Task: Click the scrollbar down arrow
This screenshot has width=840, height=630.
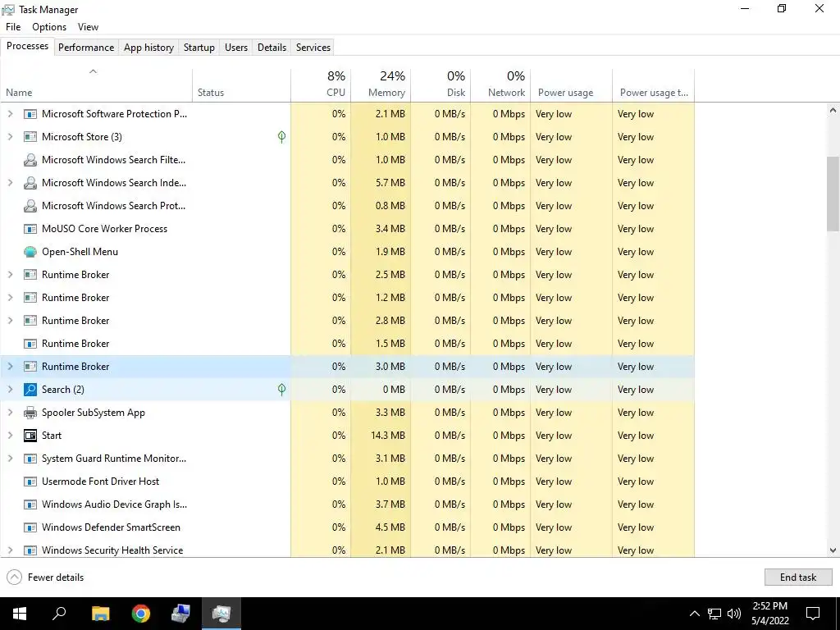Action: click(x=833, y=550)
